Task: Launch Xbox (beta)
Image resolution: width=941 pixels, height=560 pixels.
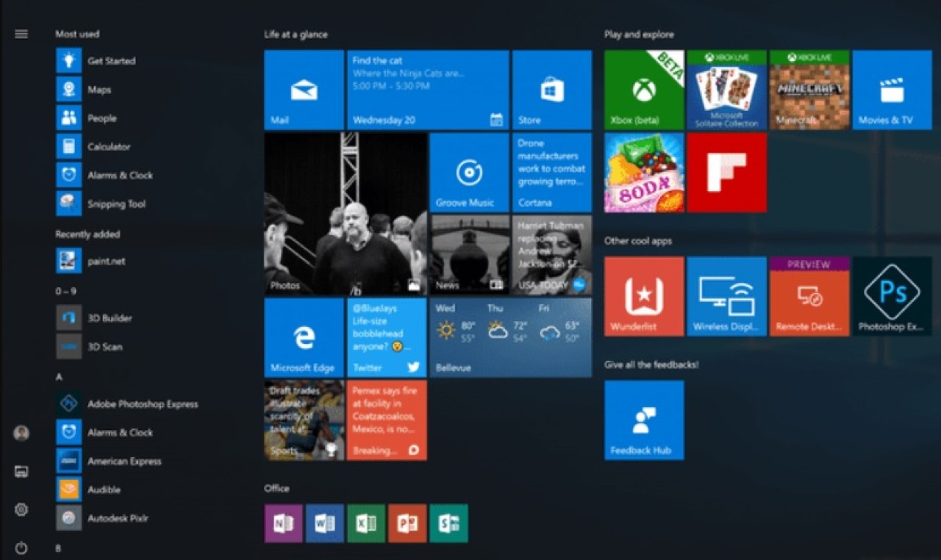Action: coord(643,88)
